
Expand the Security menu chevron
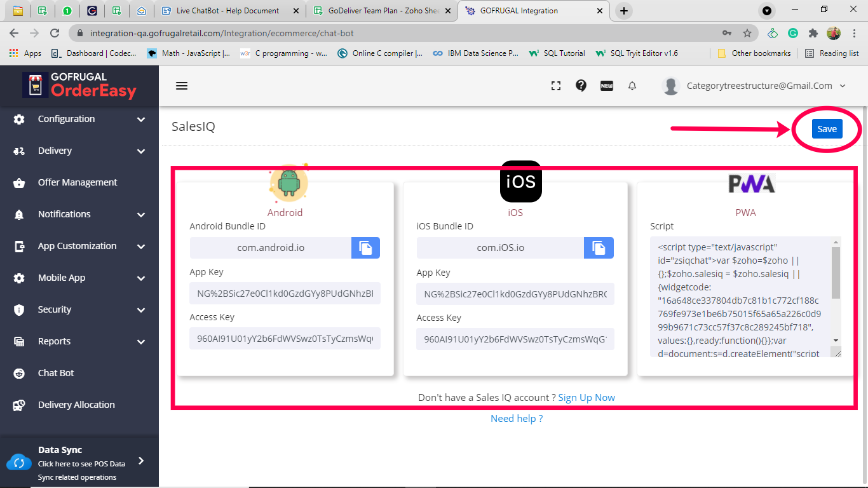pyautogui.click(x=141, y=309)
